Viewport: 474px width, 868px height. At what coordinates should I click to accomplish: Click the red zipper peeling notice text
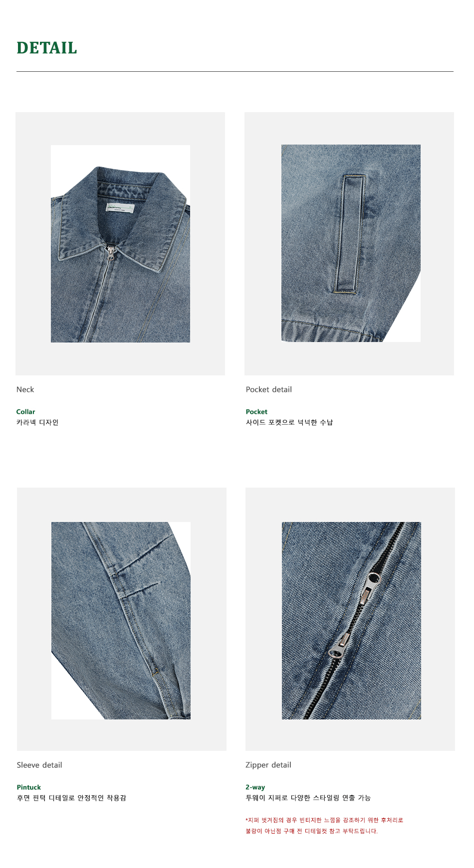324,825
